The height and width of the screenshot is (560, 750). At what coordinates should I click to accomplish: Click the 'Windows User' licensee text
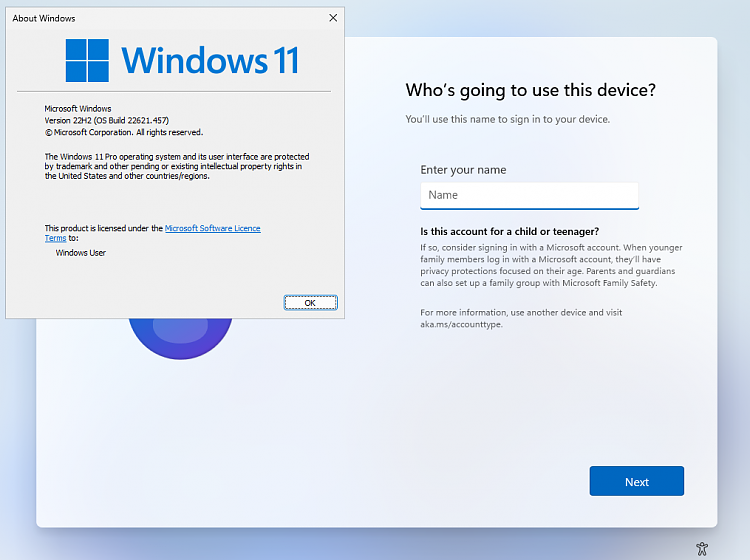81,253
